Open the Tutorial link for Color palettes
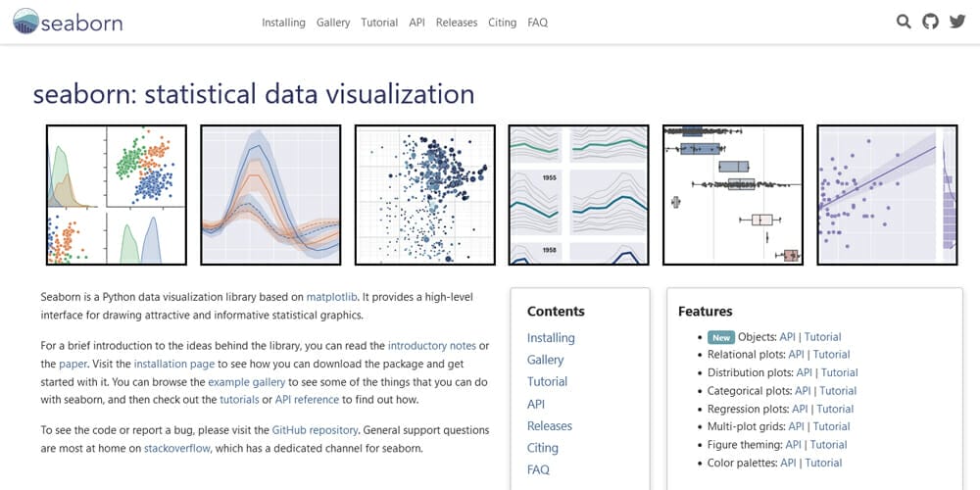This screenshot has width=980, height=490. 823,464
